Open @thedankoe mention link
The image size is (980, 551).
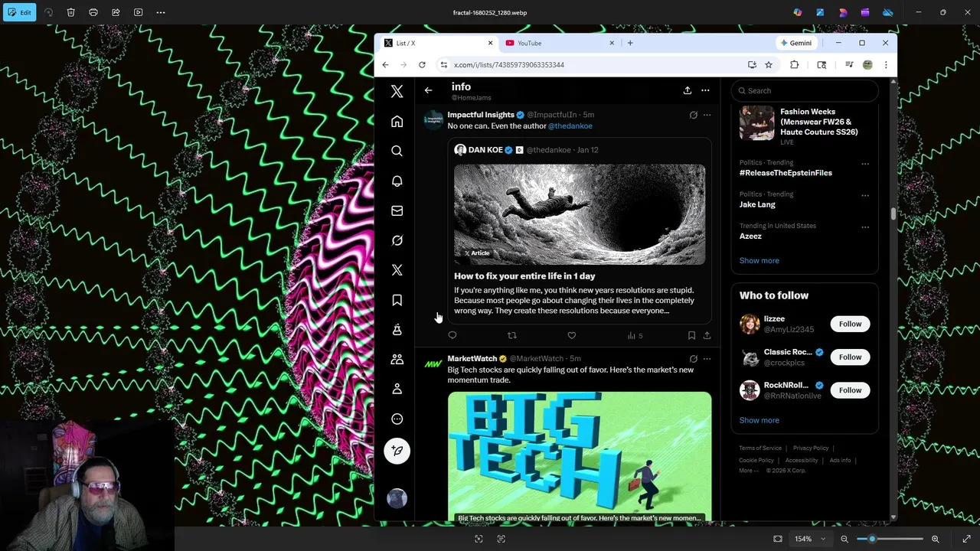(570, 126)
